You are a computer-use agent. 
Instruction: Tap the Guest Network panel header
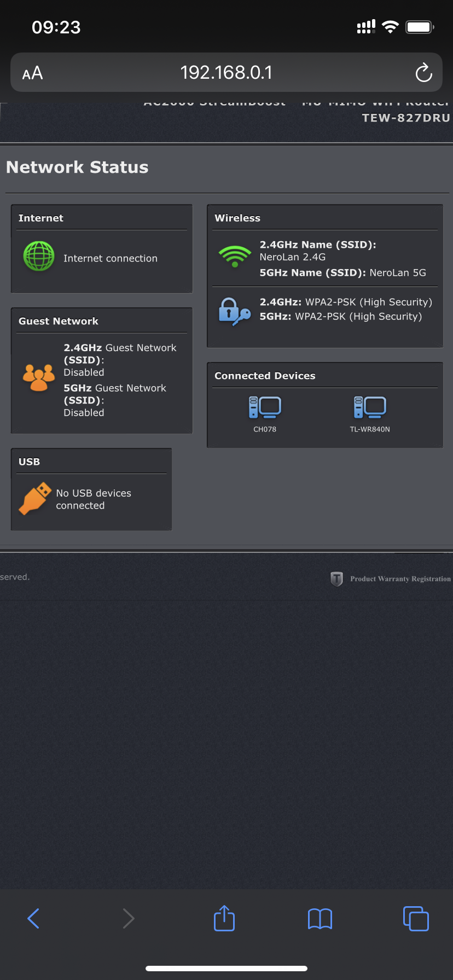(x=59, y=322)
